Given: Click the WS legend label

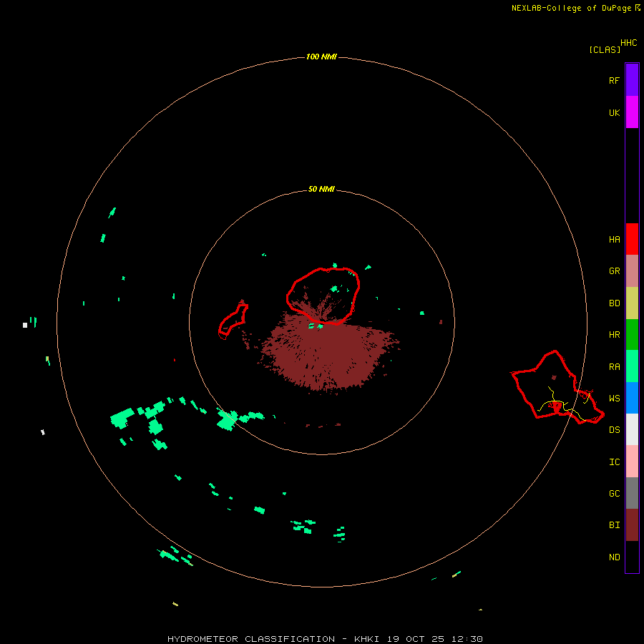Looking at the screenshot, I should tap(614, 399).
